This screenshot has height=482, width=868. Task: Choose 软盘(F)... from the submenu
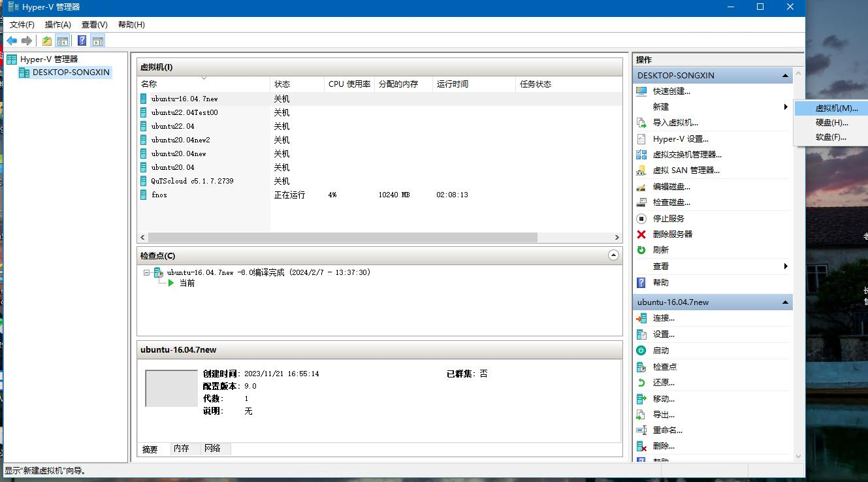tap(831, 137)
